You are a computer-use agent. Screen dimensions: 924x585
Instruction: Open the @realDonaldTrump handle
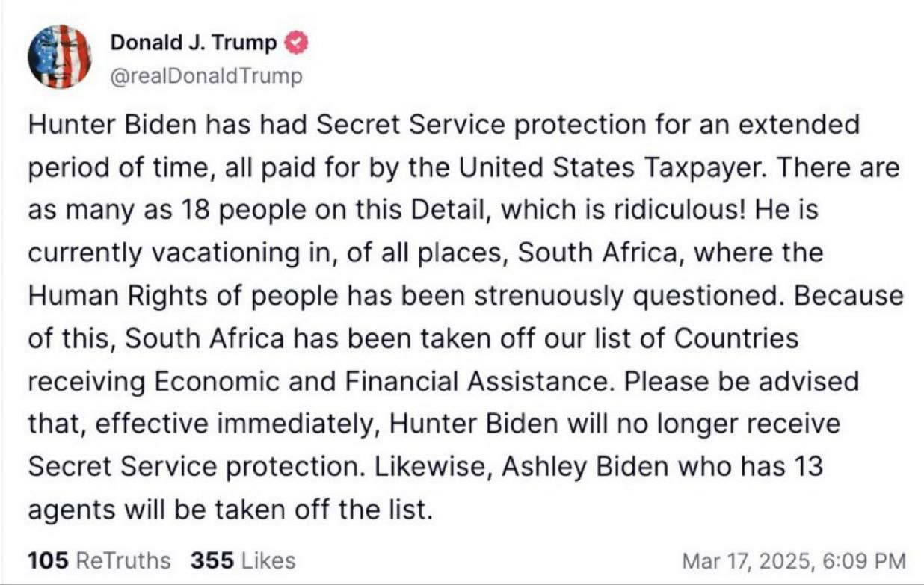point(206,75)
